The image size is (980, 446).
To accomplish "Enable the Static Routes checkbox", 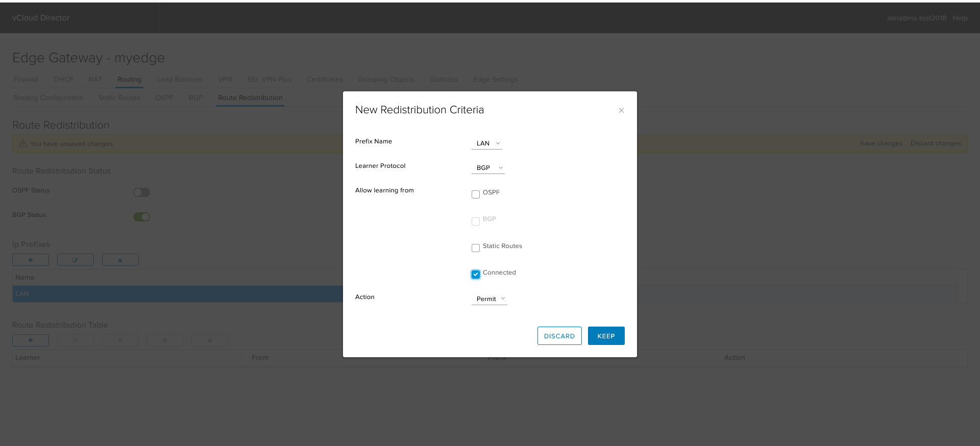I will (x=476, y=248).
